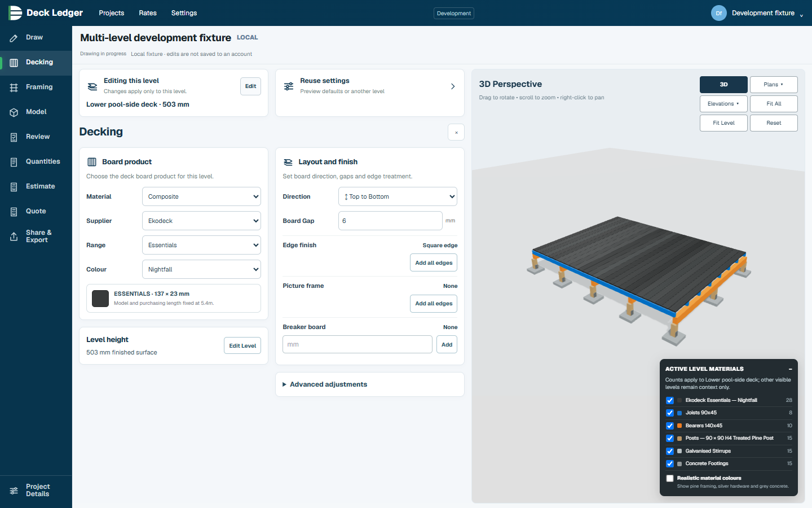
Task: Click Add all edges under Picture frame
Action: pos(434,304)
